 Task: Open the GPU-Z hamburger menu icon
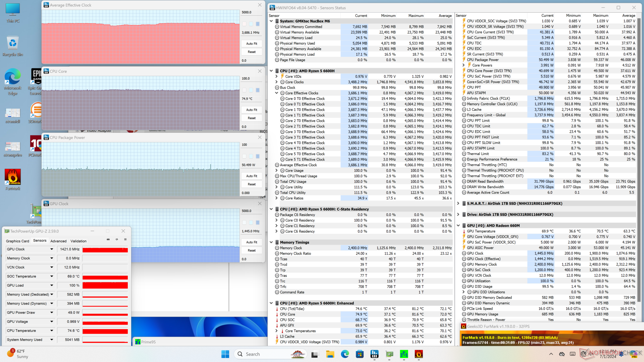[125, 239]
